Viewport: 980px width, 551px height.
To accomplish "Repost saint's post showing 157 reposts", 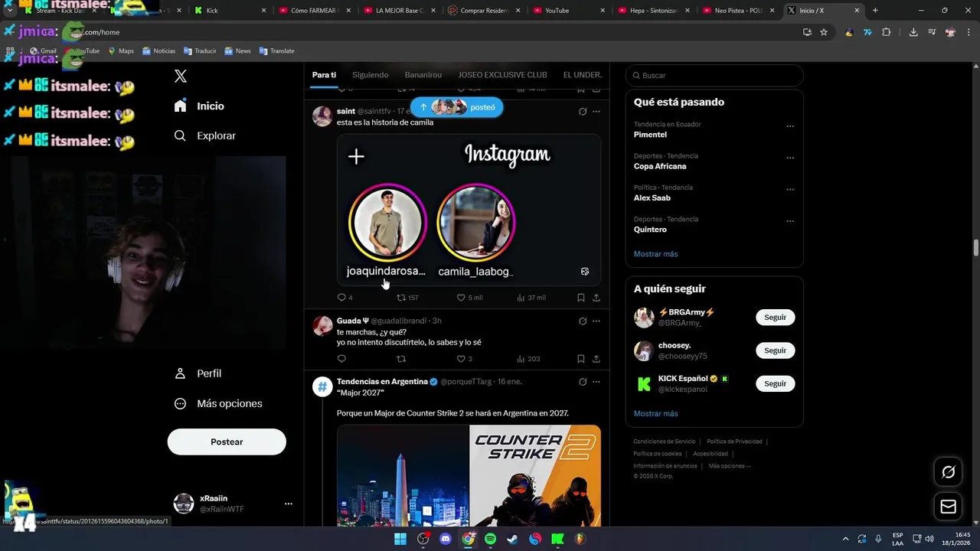I will (407, 298).
